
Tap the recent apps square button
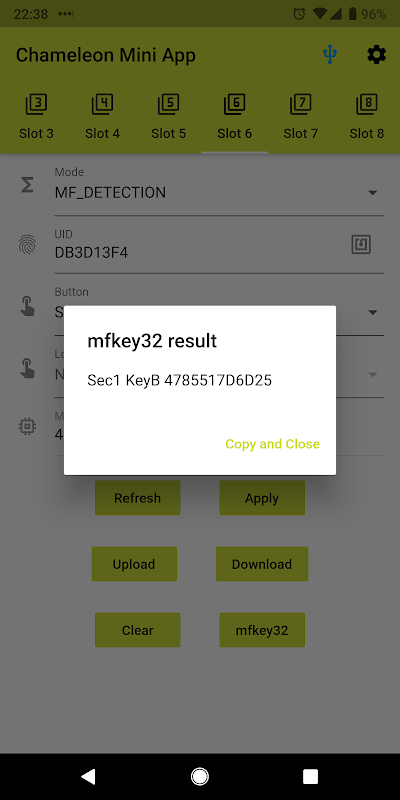[310, 777]
